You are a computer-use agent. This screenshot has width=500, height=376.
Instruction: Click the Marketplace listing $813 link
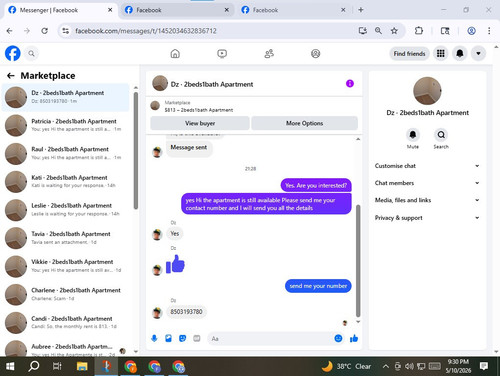click(x=199, y=110)
